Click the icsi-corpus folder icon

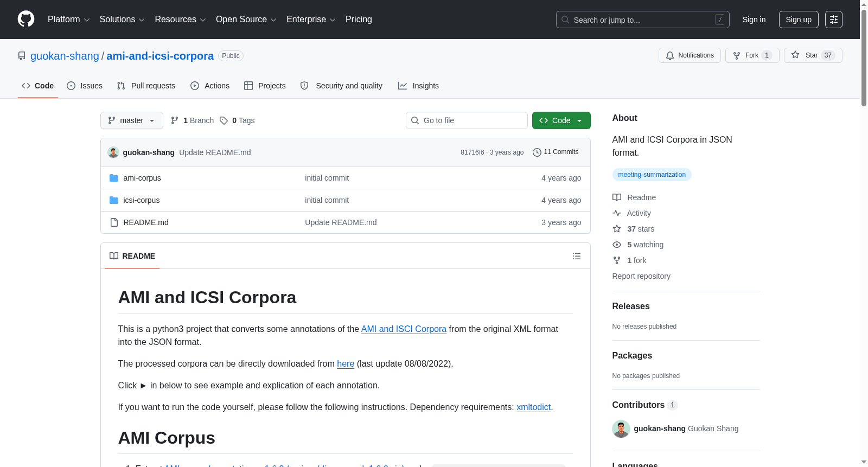(114, 200)
